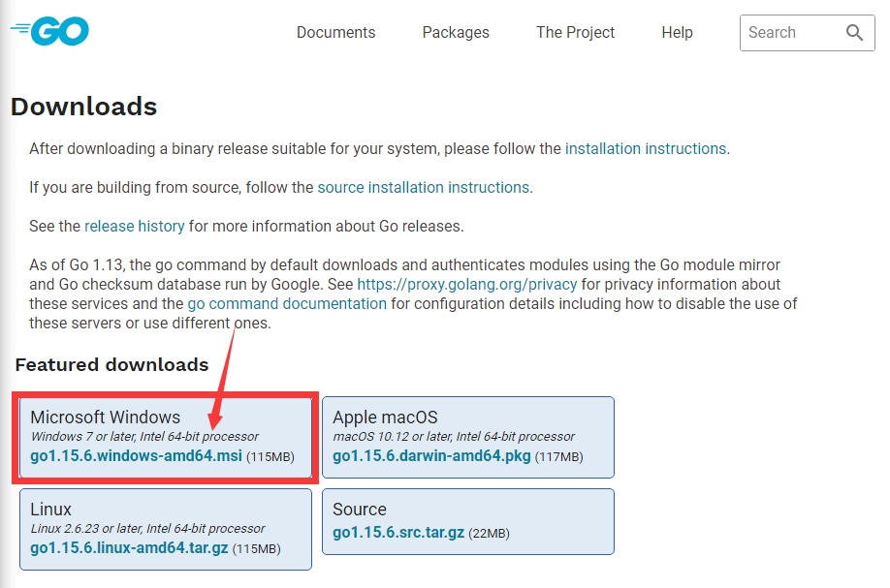Click the search magnifier icon
The height and width of the screenshot is (588, 890).
point(853,33)
